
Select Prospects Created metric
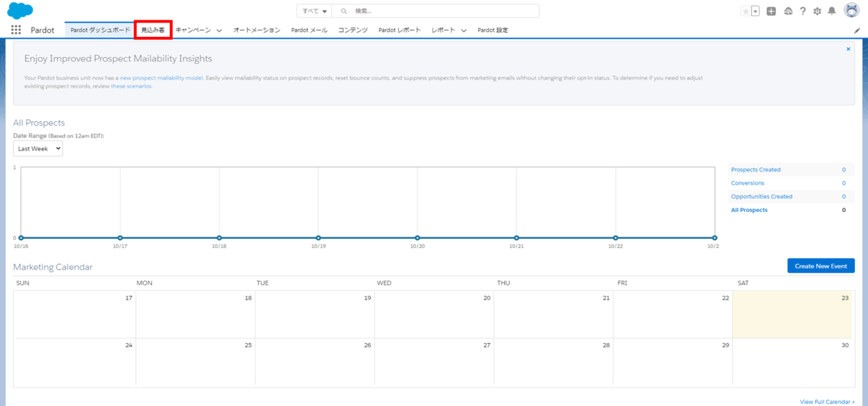pos(756,169)
